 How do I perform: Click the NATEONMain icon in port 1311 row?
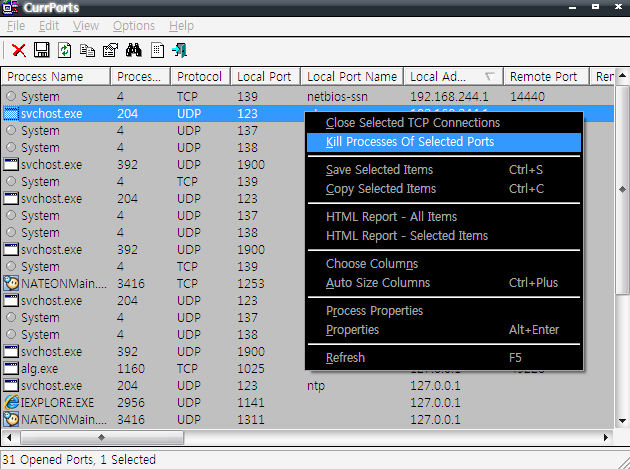point(11,419)
